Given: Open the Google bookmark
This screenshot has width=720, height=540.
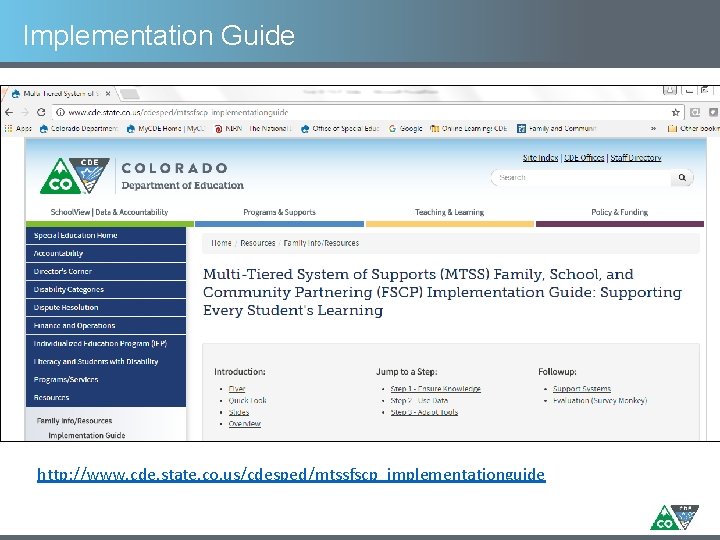Looking at the screenshot, I should coord(405,129).
